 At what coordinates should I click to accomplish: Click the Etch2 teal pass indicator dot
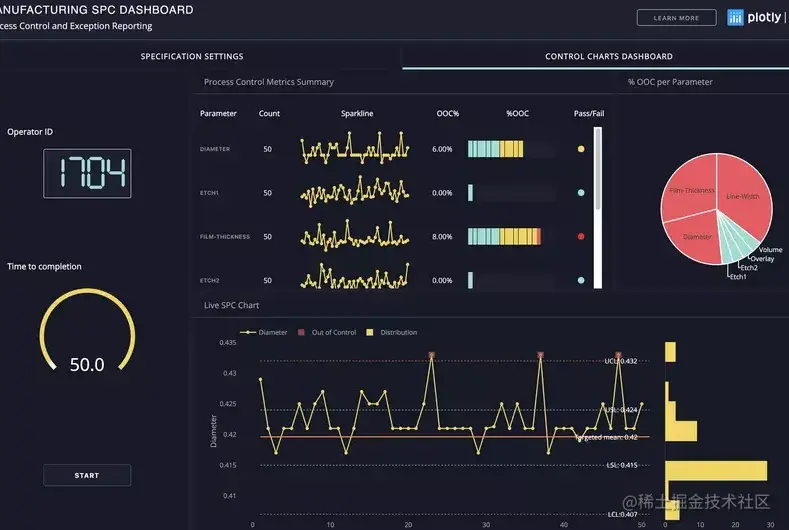point(581,280)
